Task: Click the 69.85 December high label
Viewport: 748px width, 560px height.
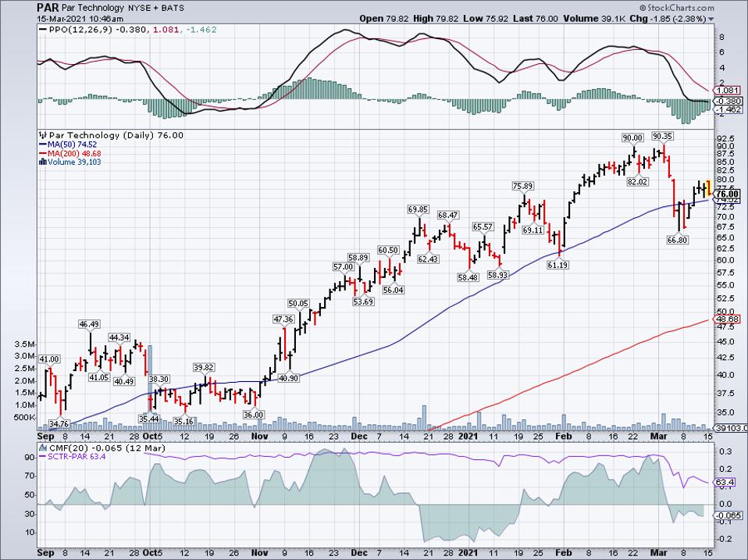Action: click(418, 209)
